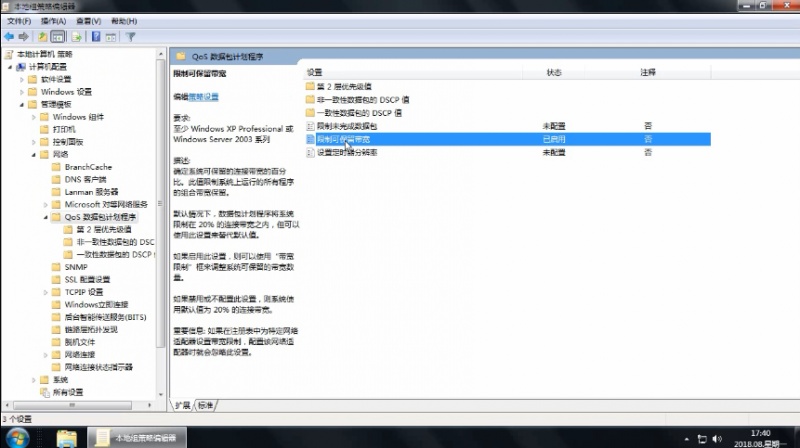Open the 查看(V) menu
Viewport: 800px width, 448px height.
click(x=88, y=21)
